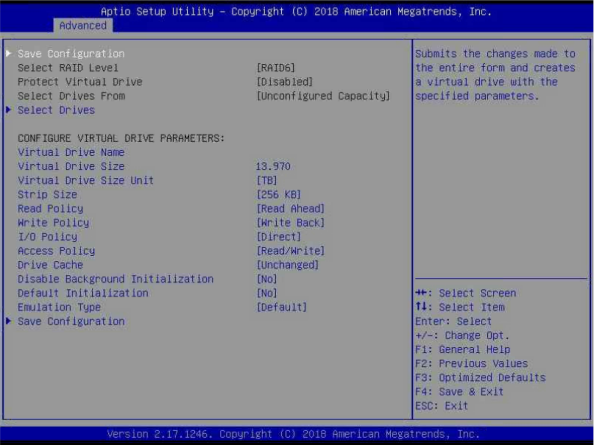The width and height of the screenshot is (594, 445).
Task: Select the highlighted Save Configuration at top
Action: click(71, 54)
